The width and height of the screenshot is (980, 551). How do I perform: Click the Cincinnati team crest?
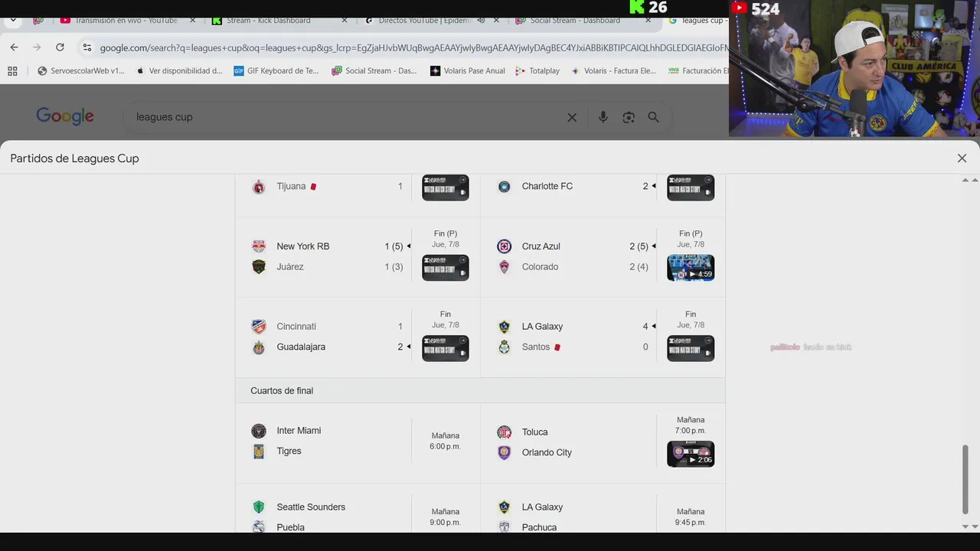pyautogui.click(x=259, y=327)
